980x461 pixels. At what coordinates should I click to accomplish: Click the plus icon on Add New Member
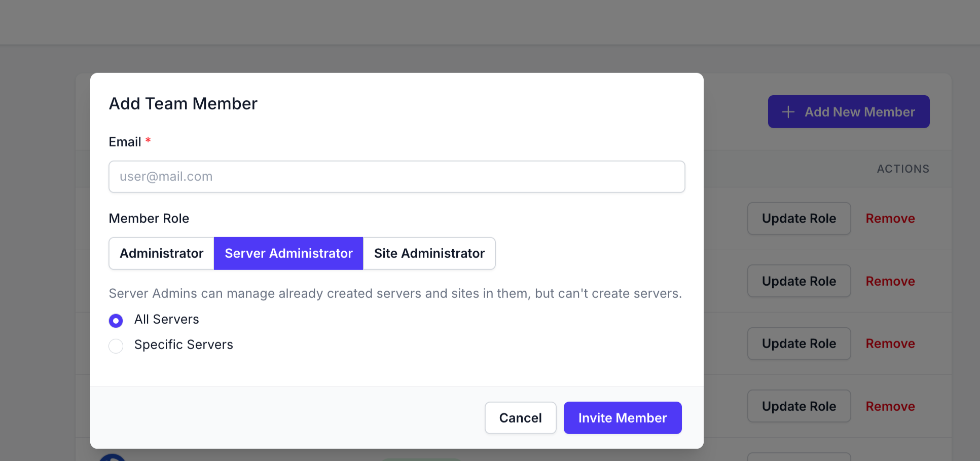tap(788, 112)
